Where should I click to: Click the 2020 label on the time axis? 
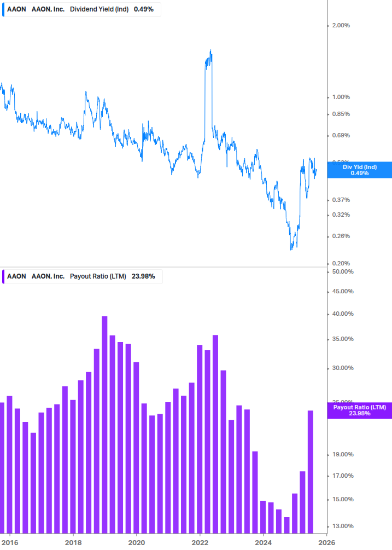click(x=137, y=542)
